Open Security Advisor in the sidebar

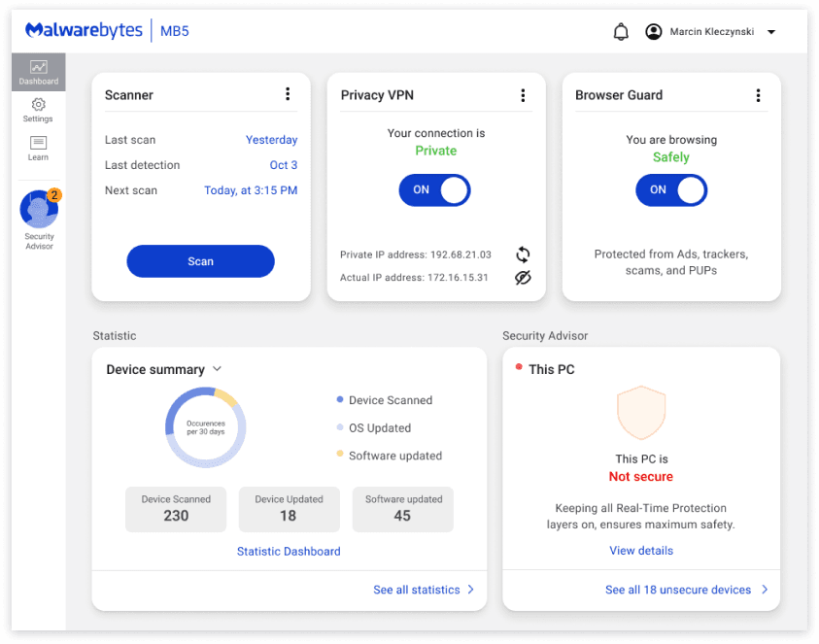40,220
